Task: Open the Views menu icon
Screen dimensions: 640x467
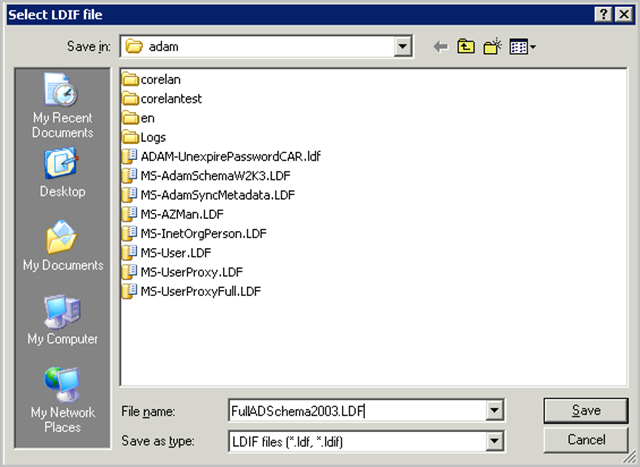Action: pos(523,47)
